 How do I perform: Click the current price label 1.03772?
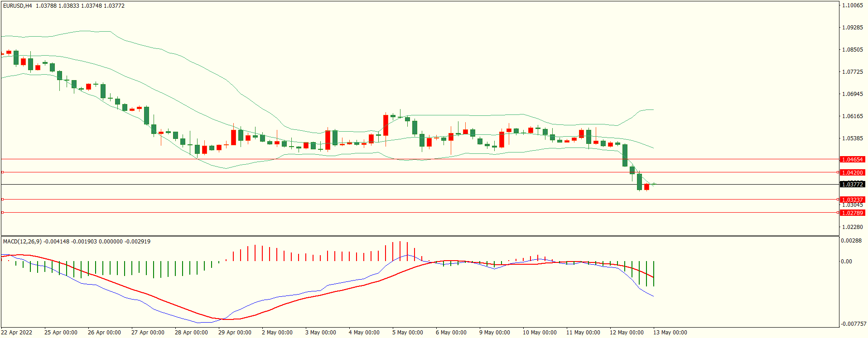pos(852,184)
